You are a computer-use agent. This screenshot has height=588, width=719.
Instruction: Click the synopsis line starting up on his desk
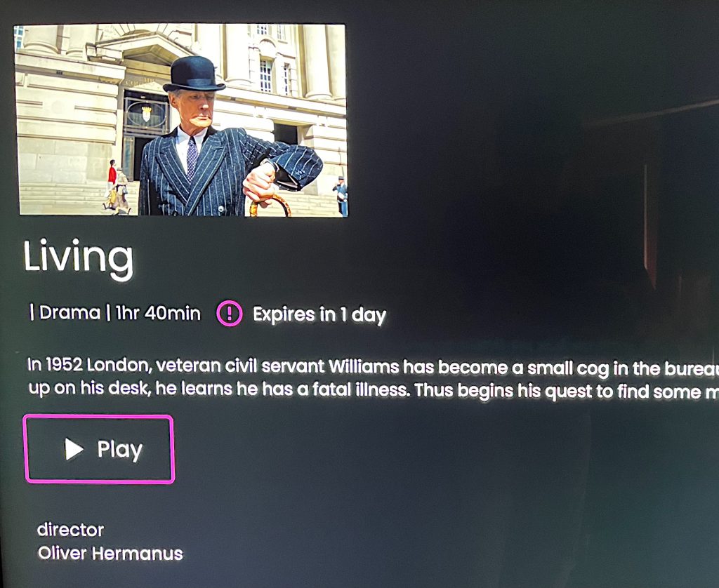[x=373, y=390]
